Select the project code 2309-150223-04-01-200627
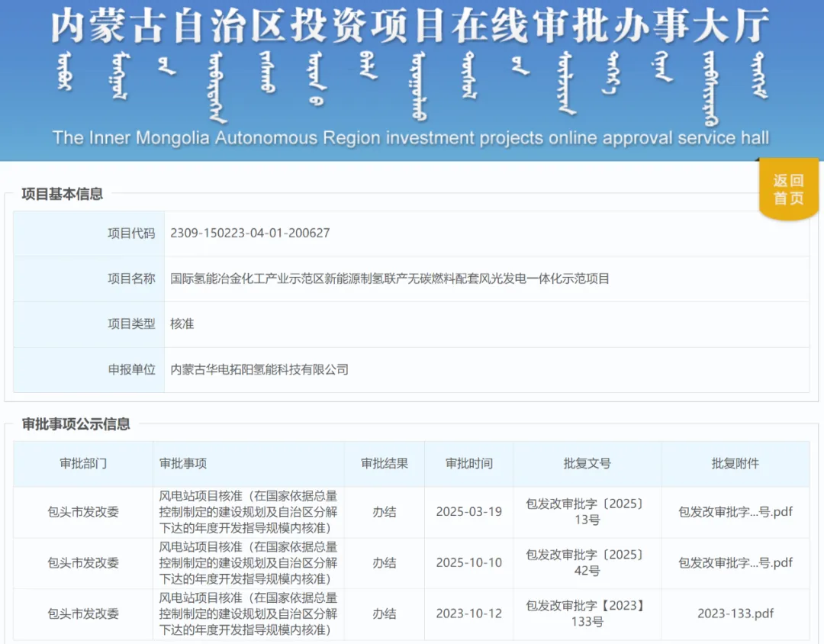The width and height of the screenshot is (824, 644). [250, 233]
